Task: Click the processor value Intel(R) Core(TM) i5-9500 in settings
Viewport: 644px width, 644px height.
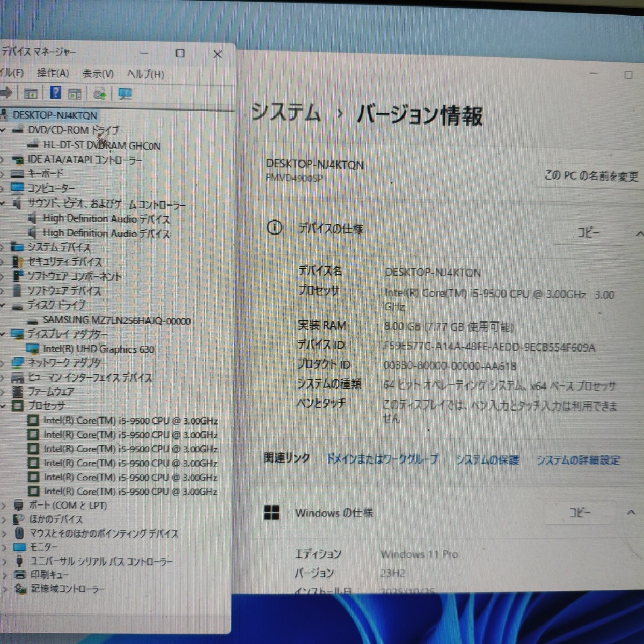Action: [499, 300]
